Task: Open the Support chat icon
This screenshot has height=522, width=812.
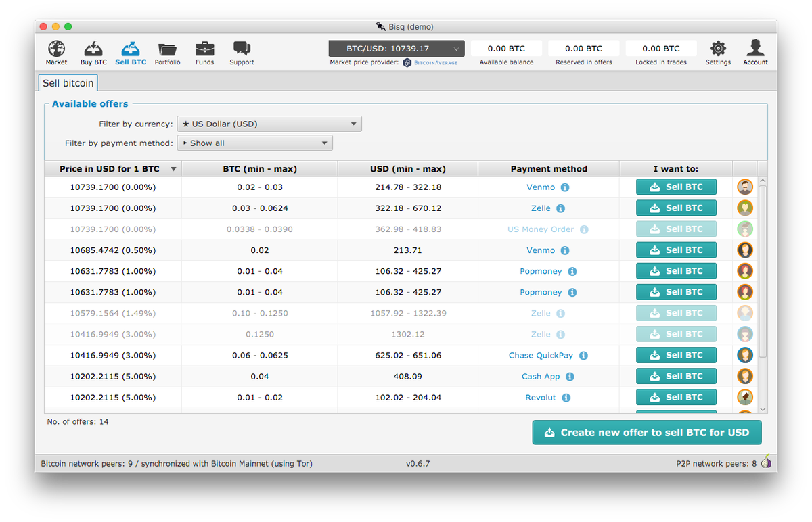Action: [242, 49]
